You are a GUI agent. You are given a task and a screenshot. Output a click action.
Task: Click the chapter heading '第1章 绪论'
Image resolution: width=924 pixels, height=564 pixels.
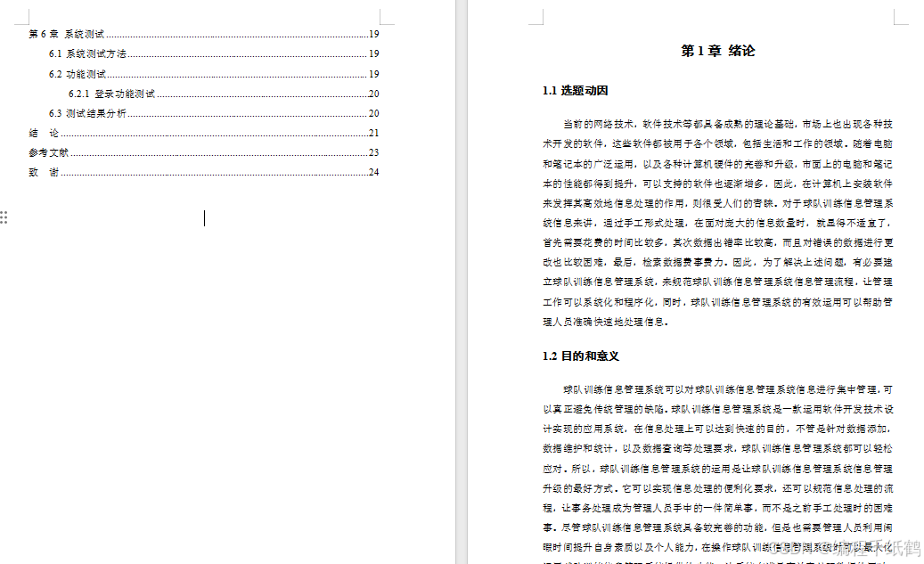pos(718,51)
